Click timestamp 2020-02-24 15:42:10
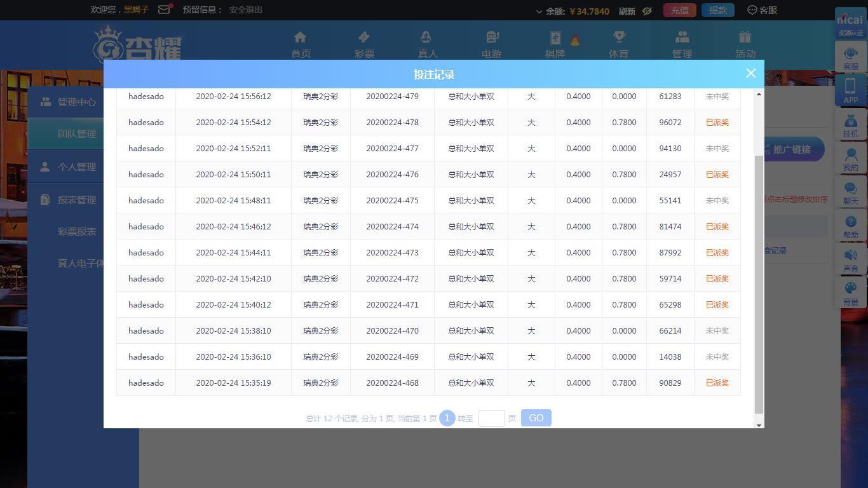Viewport: 868px width, 488px height. coord(233,279)
